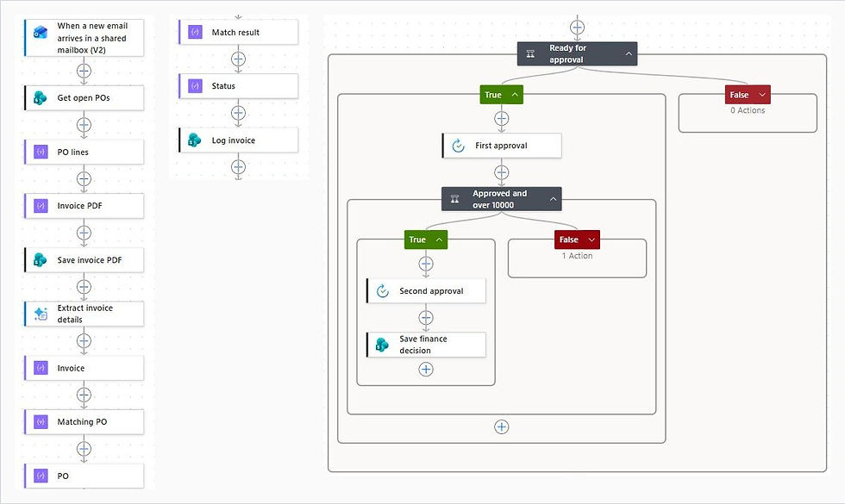The width and height of the screenshot is (845, 504).
Task: Click the SharePoint icon on Get open POs
Action: point(41,98)
